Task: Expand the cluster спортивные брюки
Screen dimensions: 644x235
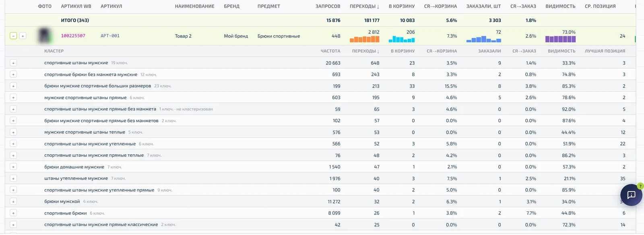Action: 13,213
